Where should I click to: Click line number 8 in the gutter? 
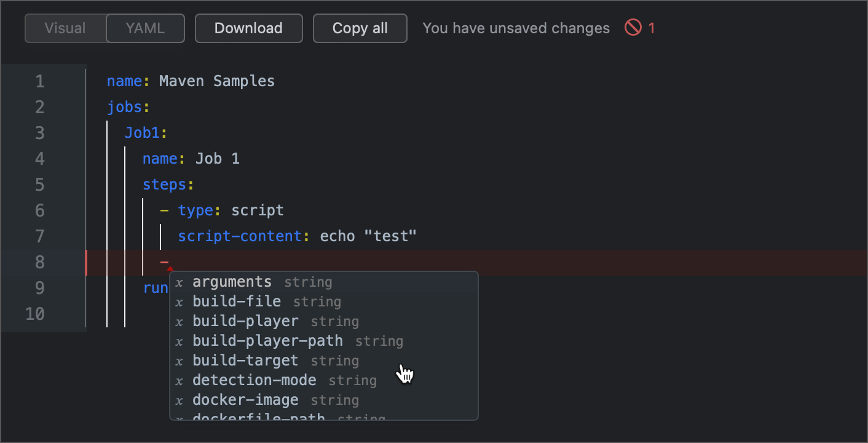coord(39,262)
